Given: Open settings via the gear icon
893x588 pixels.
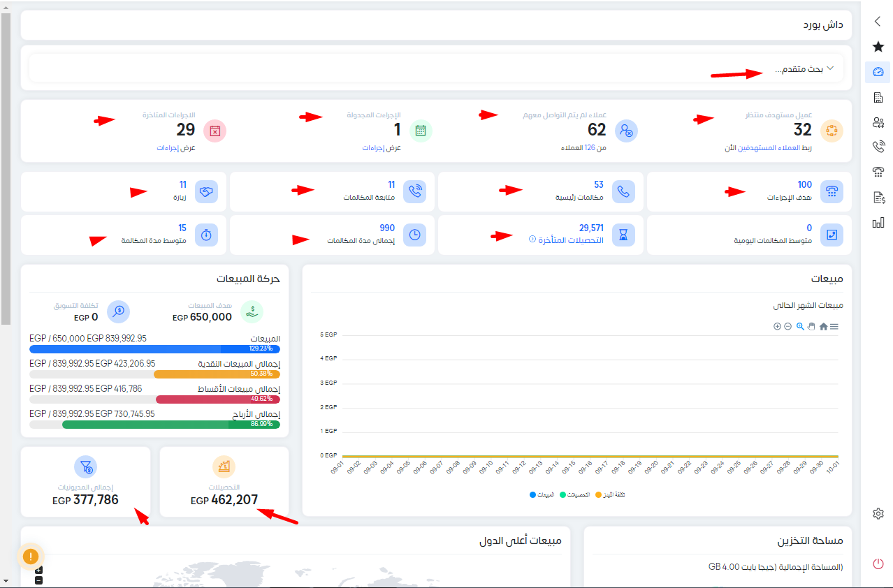Looking at the screenshot, I should 878,513.
